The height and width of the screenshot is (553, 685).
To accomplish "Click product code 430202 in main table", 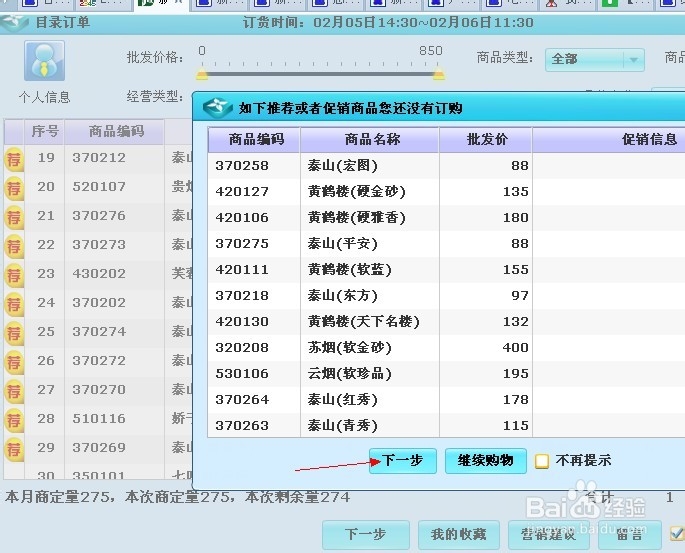I will [x=99, y=274].
